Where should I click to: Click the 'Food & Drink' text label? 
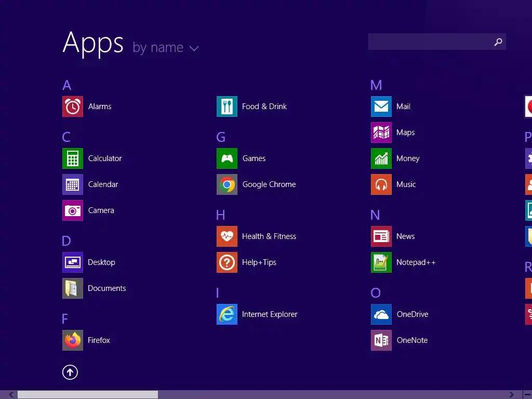pos(264,107)
